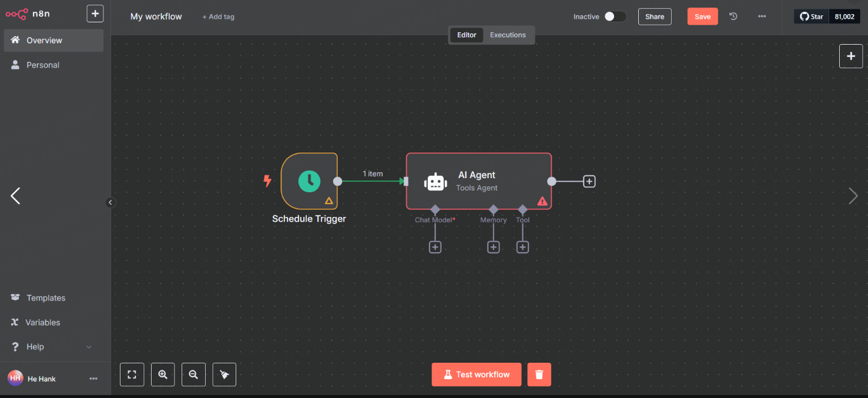Open workflow history clock icon
This screenshot has height=398, width=868.
[x=733, y=16]
